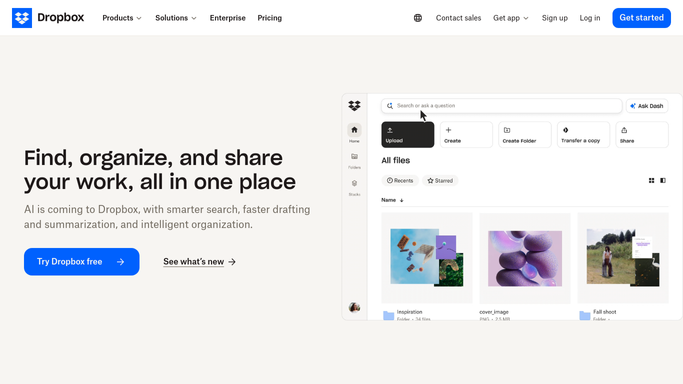Viewport: 683px width, 384px height.
Task: Click the user avatar in preview sidebar
Action: (x=355, y=307)
